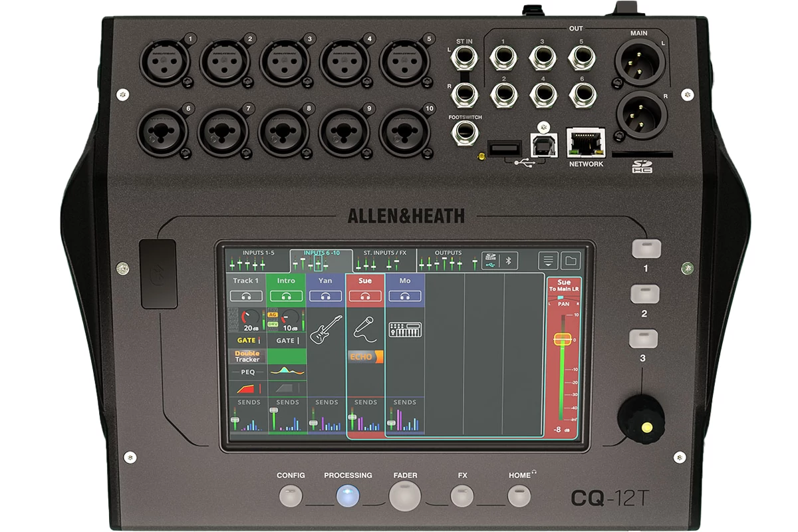Open the PEQ block on Track 1

point(247,372)
